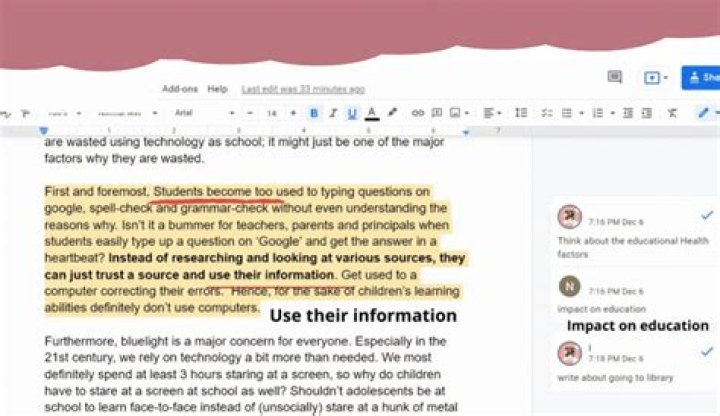The width and height of the screenshot is (720, 416).
Task: Edit the font size field showing 14
Action: (272, 113)
